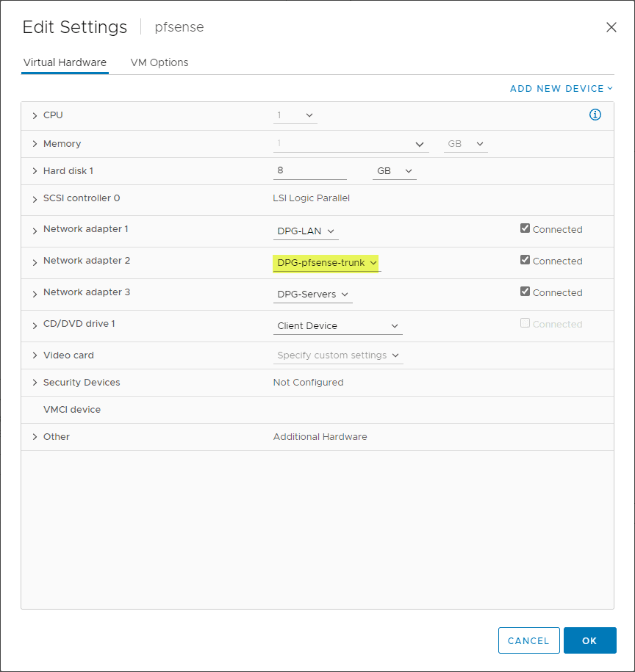Click the CPU info icon
Viewport: 635px width, 672px height.
[x=595, y=115]
